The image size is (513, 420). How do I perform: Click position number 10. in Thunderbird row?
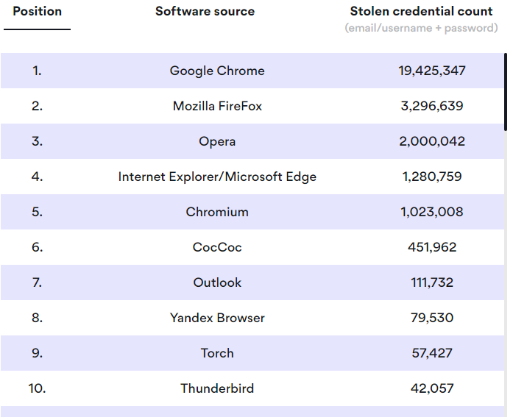[37, 388]
